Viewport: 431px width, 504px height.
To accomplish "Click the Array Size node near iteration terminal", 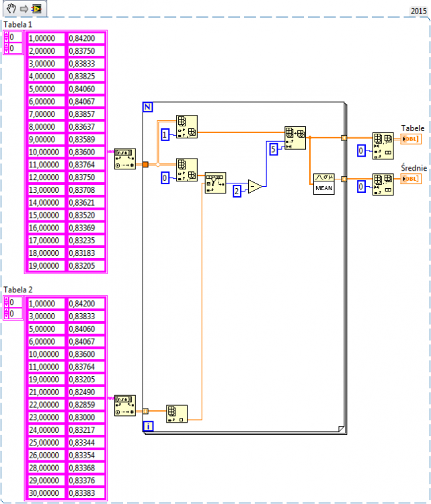I will coord(177,414).
